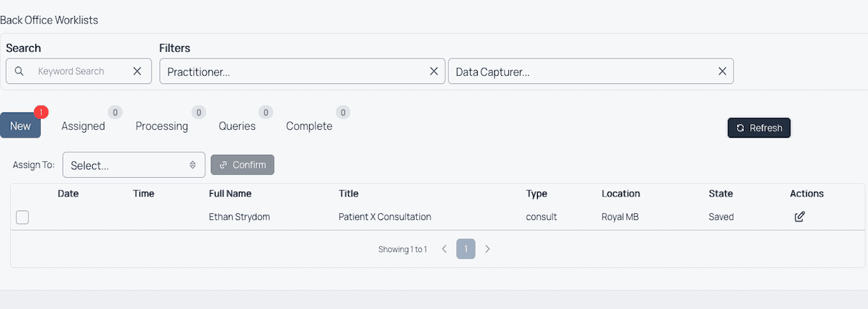Clear the Data Capturer filter with X
Image resolution: width=868 pixels, height=309 pixels.
[722, 72]
